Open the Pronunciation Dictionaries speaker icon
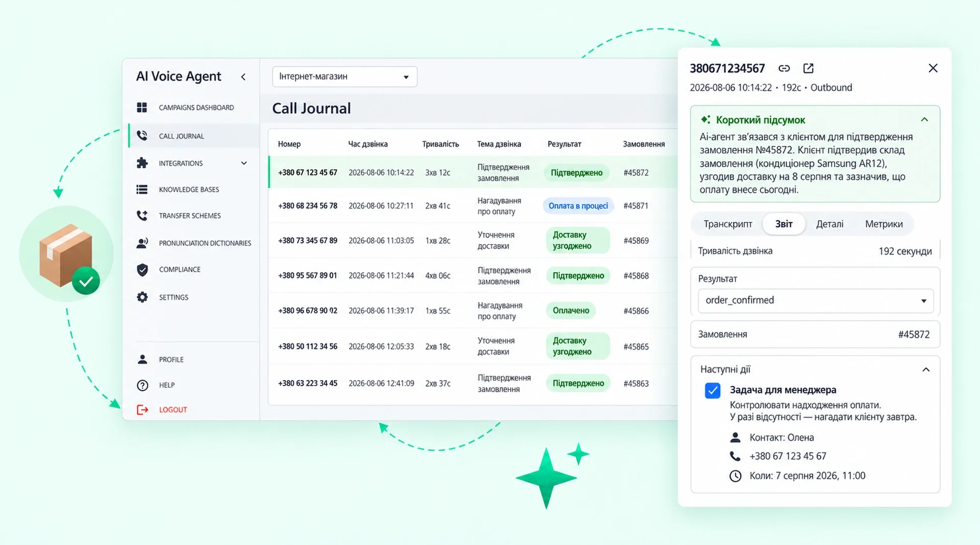The width and height of the screenshot is (980, 545). 142,243
